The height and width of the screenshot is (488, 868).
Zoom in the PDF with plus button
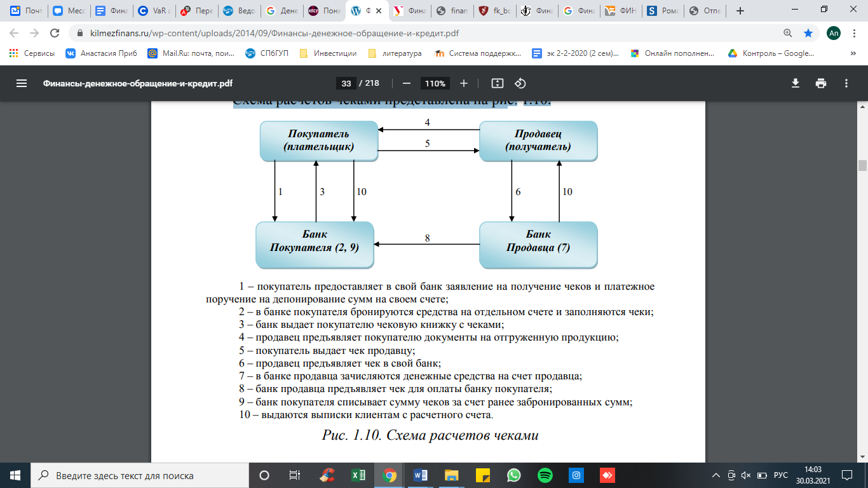click(464, 83)
